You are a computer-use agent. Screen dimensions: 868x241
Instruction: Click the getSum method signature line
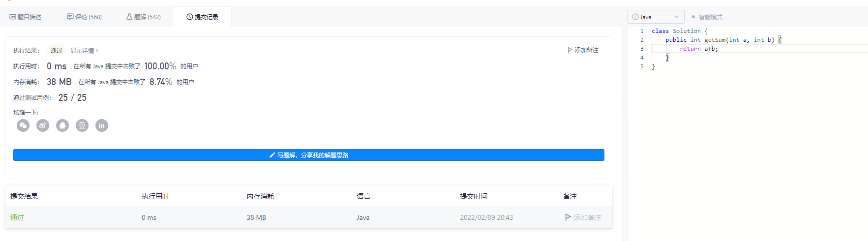(x=723, y=40)
